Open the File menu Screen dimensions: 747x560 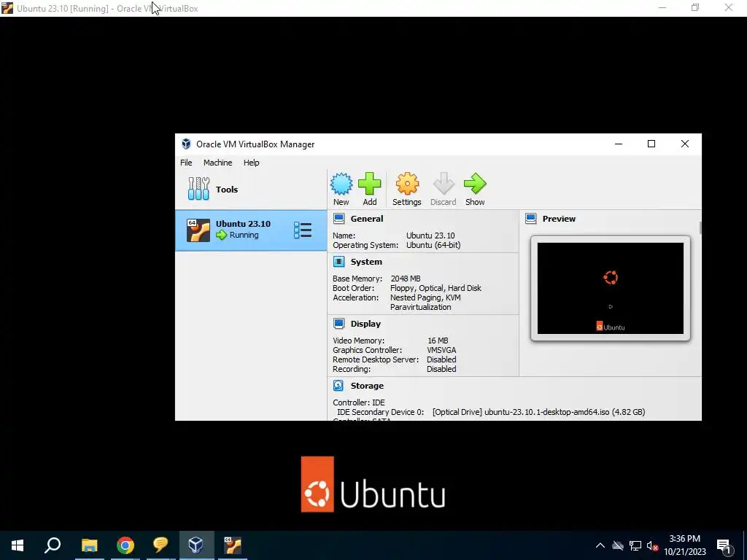click(186, 163)
